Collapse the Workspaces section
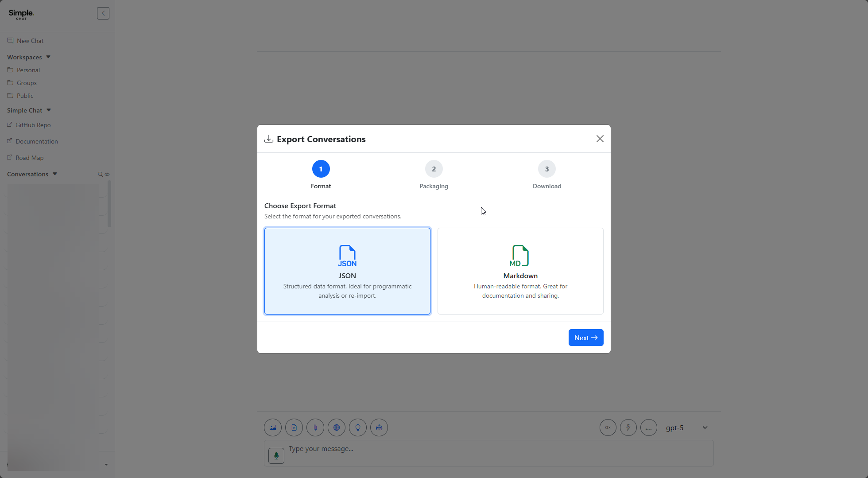Image resolution: width=868 pixels, height=478 pixels. pyautogui.click(x=48, y=57)
